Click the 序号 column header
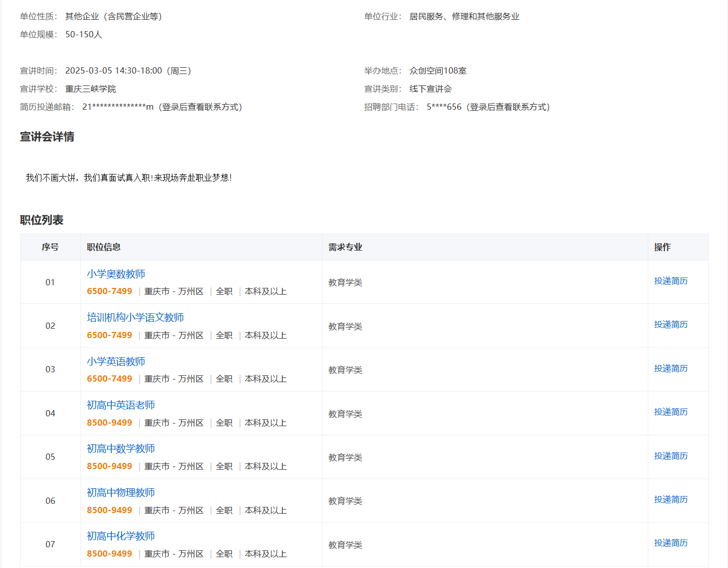The image size is (728, 568). click(x=50, y=247)
